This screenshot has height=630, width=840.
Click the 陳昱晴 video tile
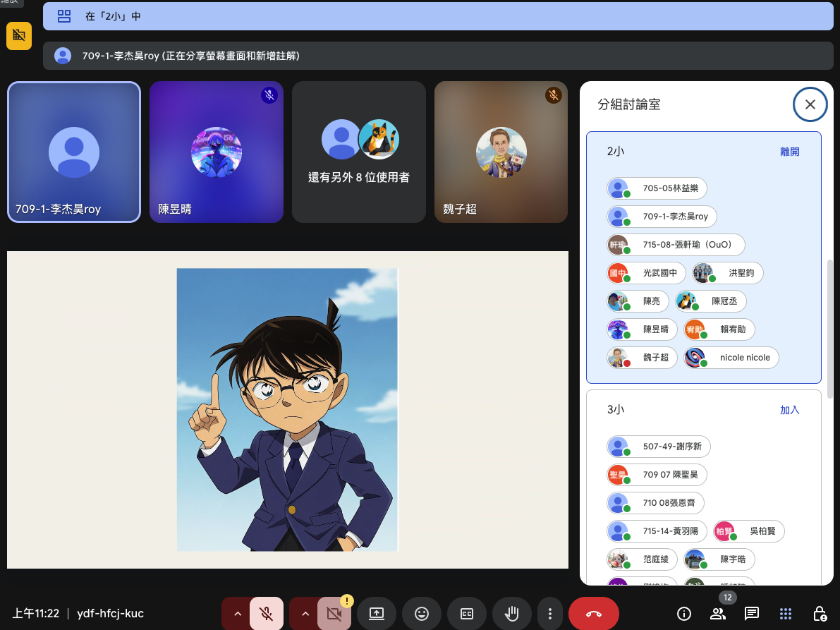pyautogui.click(x=217, y=152)
